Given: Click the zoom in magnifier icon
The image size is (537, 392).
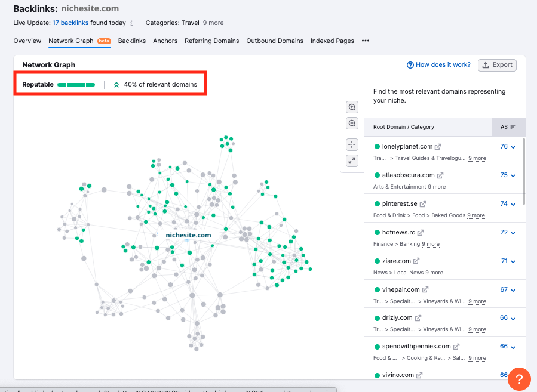Looking at the screenshot, I should pos(352,107).
